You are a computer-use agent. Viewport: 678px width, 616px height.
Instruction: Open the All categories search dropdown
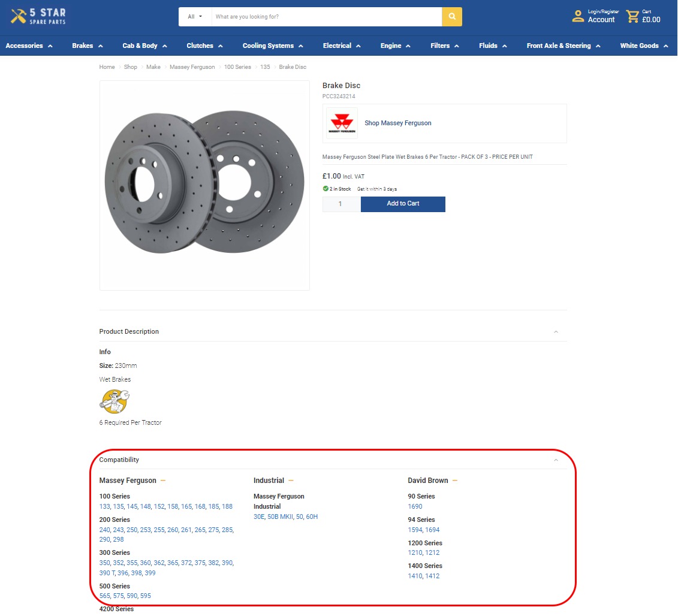[195, 17]
